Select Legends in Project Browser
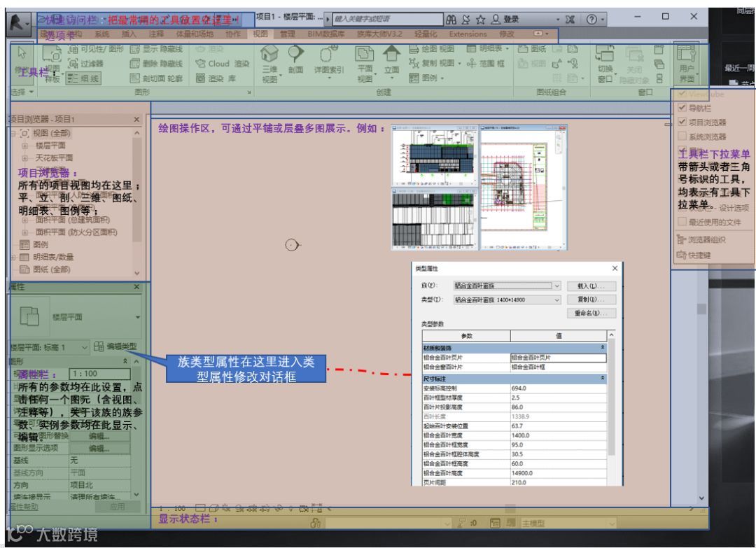 pos(41,245)
